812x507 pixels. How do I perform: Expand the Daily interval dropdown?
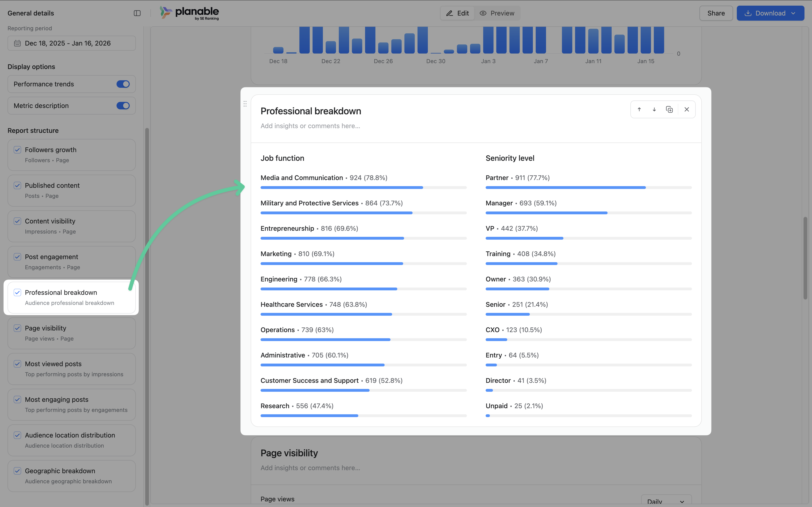point(666,501)
